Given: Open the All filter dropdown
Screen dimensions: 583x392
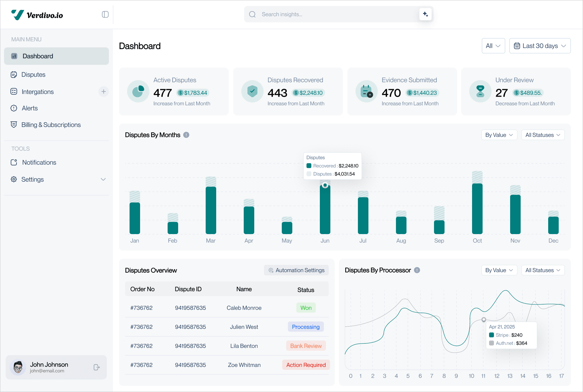Looking at the screenshot, I should (x=493, y=46).
